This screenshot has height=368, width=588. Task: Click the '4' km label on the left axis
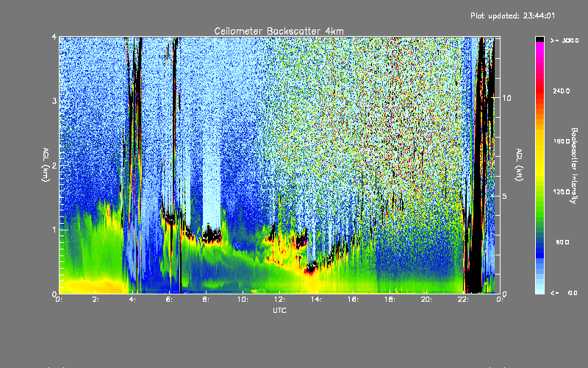(54, 37)
